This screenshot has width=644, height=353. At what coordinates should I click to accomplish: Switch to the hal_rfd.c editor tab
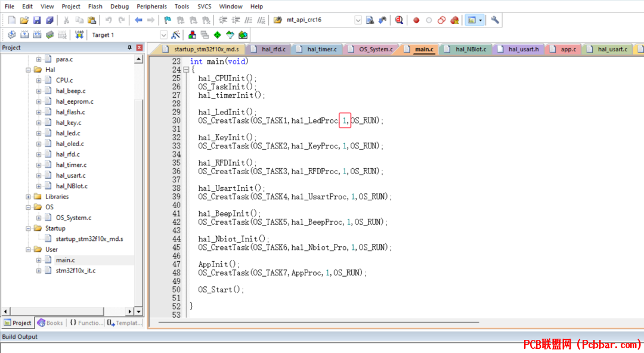click(270, 49)
